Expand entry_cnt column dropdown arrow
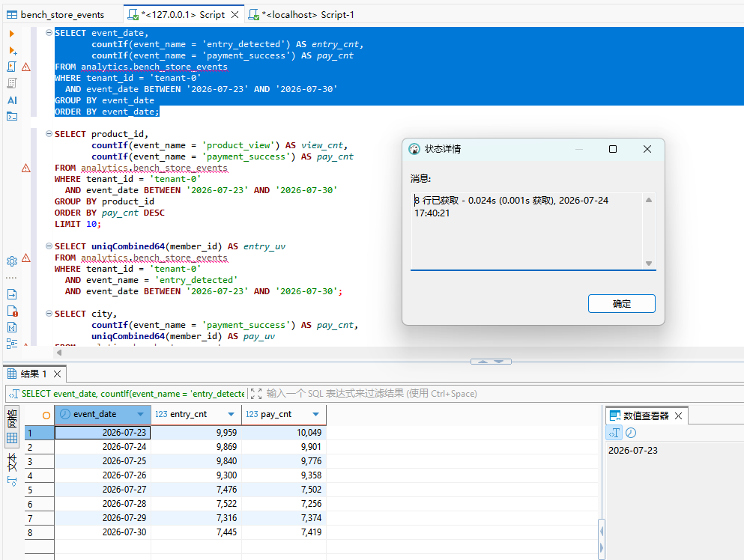 (x=231, y=414)
